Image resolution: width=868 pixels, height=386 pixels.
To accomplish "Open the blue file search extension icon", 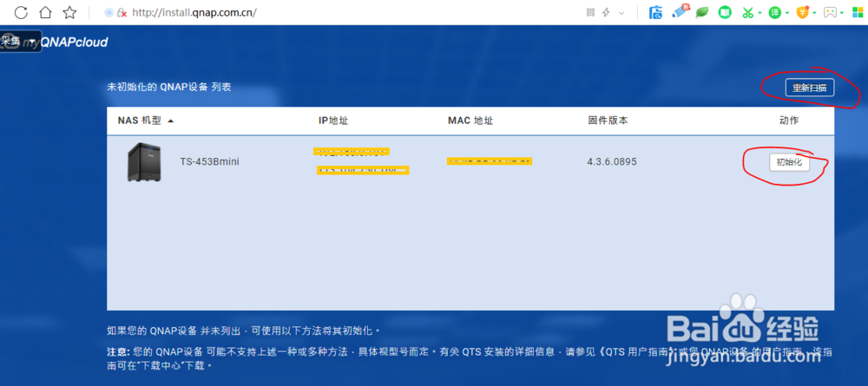I will [x=656, y=12].
